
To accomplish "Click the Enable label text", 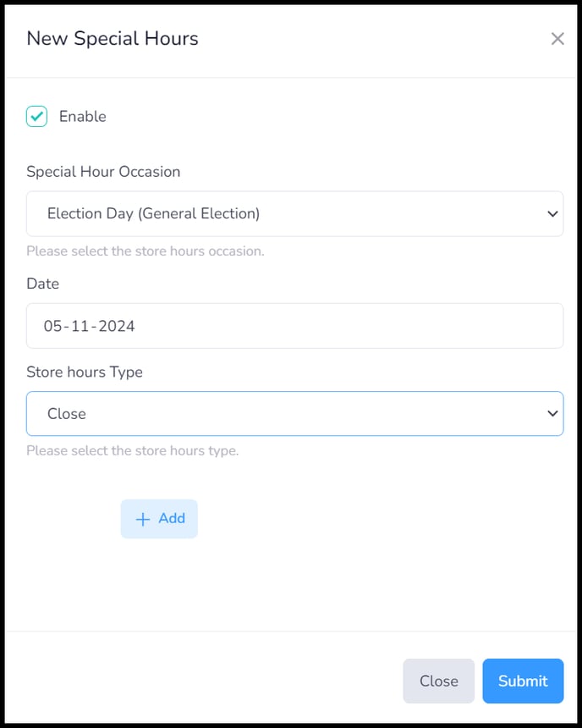I will point(83,116).
